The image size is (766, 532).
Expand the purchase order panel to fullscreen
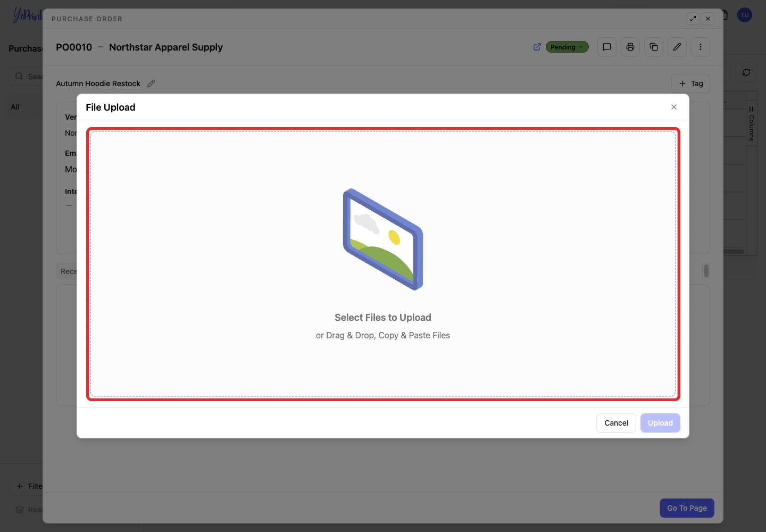pos(693,19)
